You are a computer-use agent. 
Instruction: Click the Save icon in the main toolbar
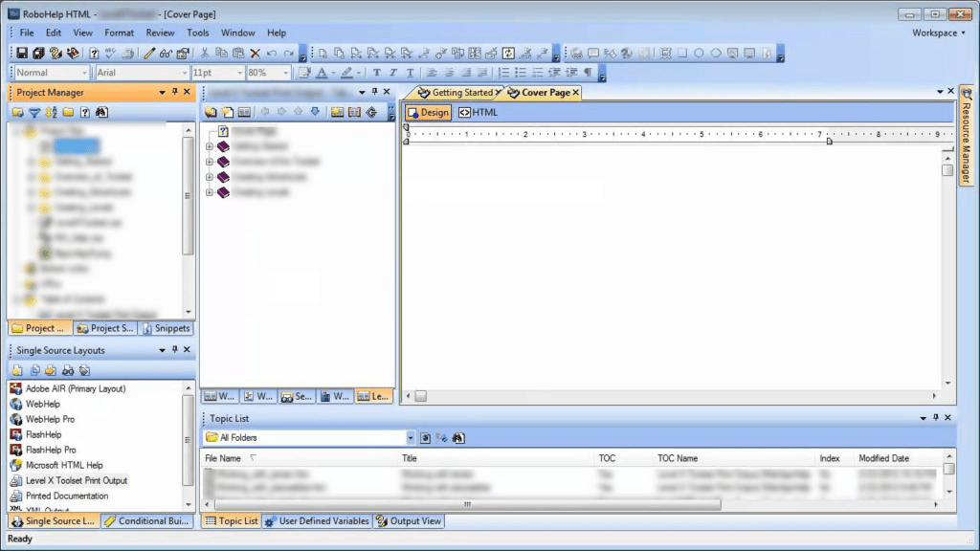(x=22, y=54)
